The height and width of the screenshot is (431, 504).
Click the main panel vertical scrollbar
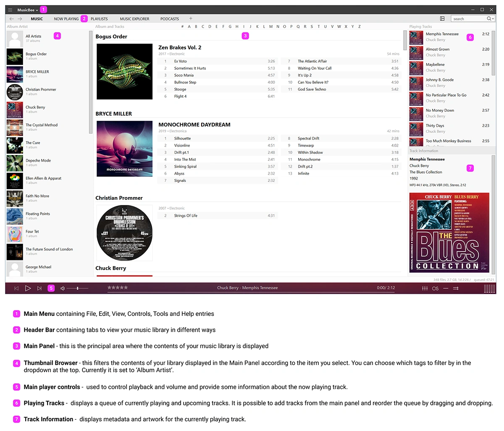[x=405, y=40]
